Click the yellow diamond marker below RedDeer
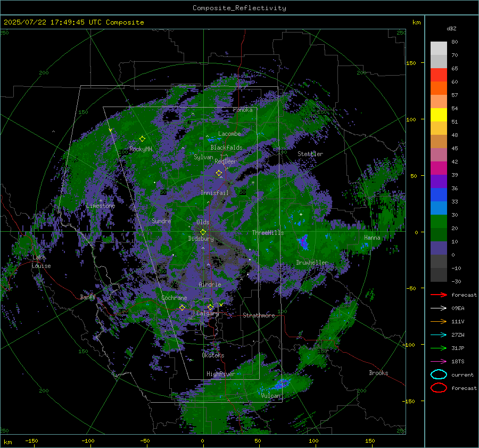Viewport: 479px width, 448px height. pyautogui.click(x=219, y=173)
